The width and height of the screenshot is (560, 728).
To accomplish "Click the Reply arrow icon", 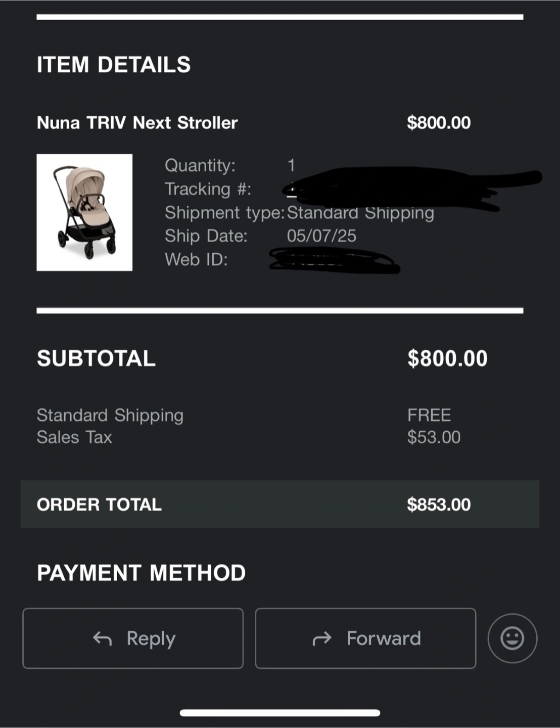I will (x=102, y=639).
